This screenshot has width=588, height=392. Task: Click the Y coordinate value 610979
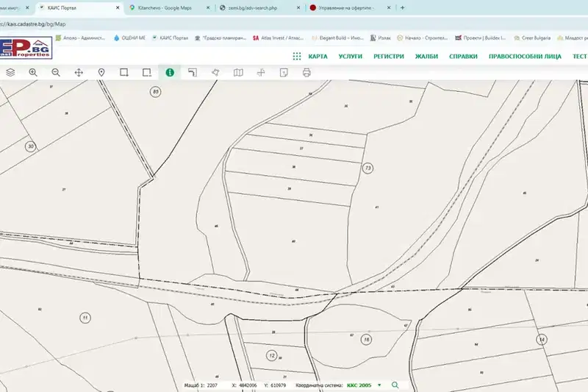(x=278, y=385)
